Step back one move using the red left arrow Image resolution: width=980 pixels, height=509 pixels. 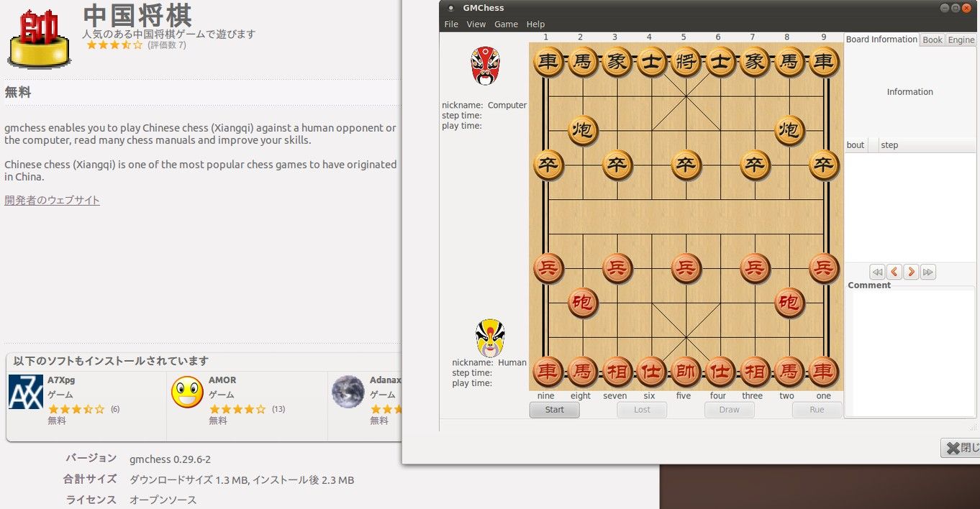pyautogui.click(x=894, y=272)
